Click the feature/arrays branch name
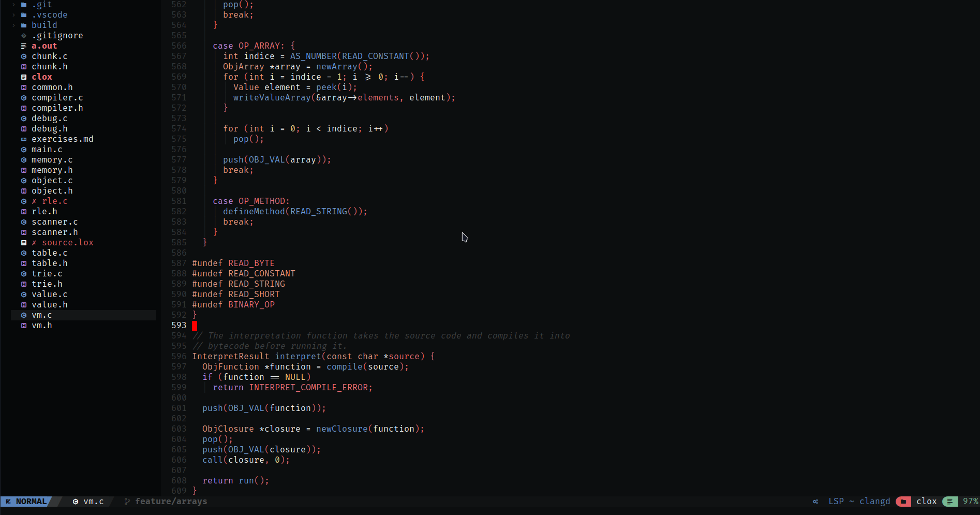The image size is (980, 515). point(171,502)
